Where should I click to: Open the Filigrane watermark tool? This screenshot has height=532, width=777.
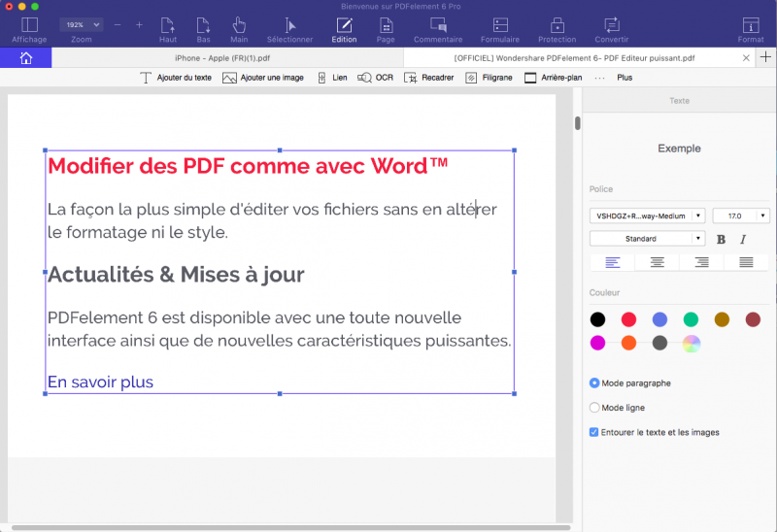(490, 78)
